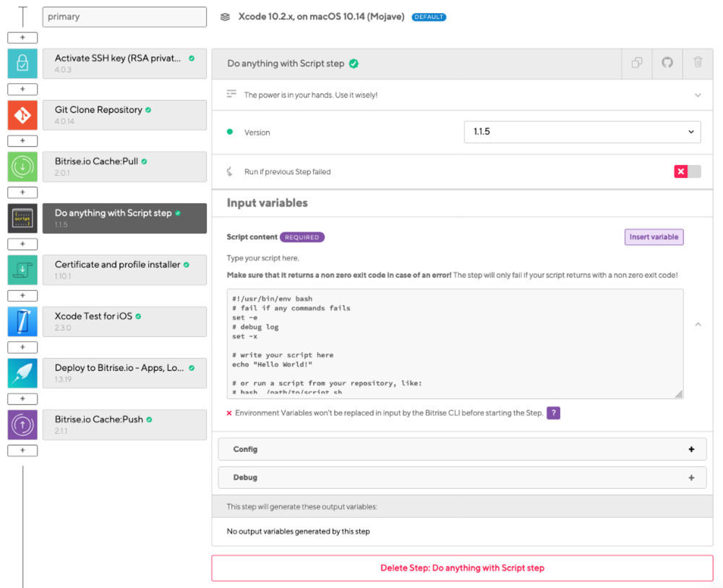Click the Script step terminal icon

coord(22,218)
